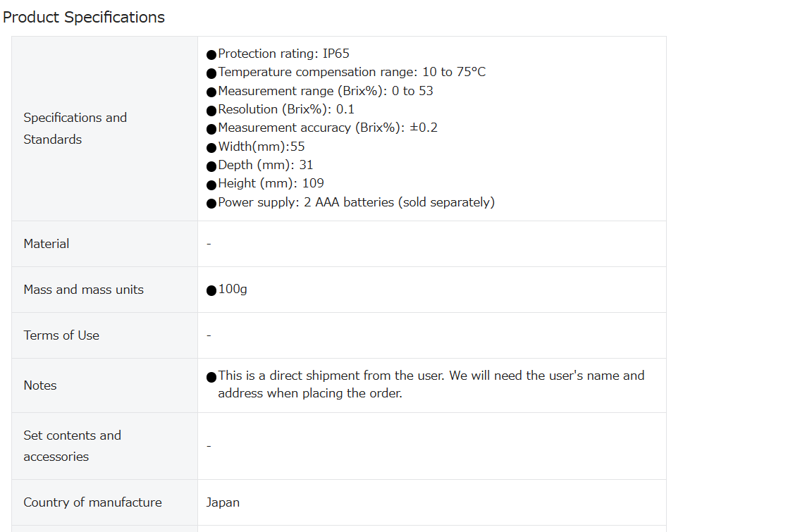Click the Material row label
This screenshot has width=812, height=532.
coord(46,244)
